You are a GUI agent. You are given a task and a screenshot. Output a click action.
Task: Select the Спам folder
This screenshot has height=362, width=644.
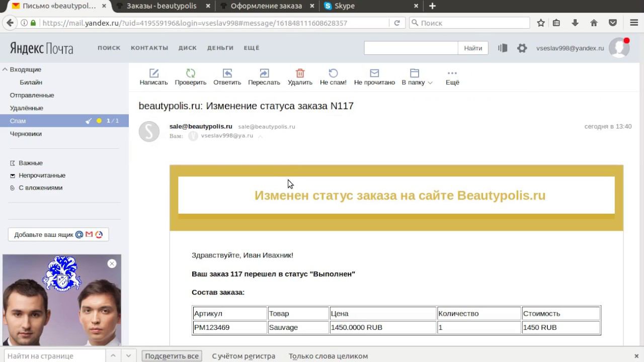click(x=64, y=121)
